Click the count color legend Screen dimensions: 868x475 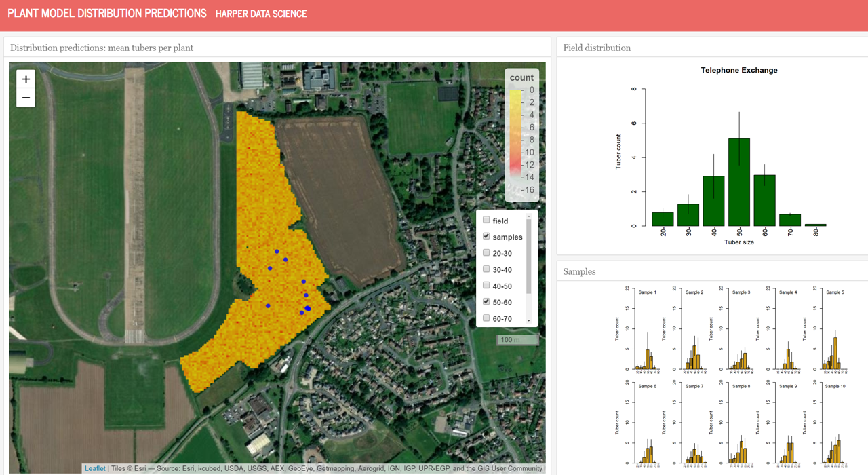[x=521, y=134]
